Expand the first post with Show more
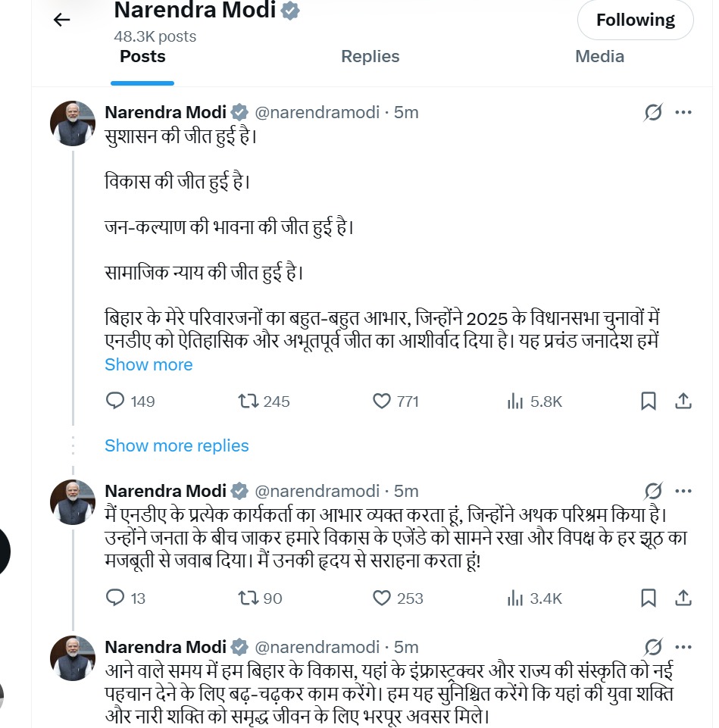 coord(148,364)
